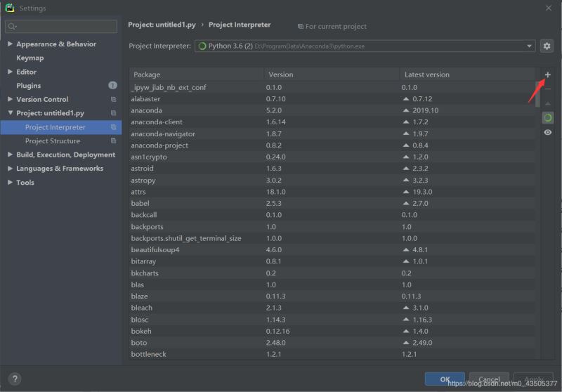
Task: Select the boto package row
Action: click(332, 343)
